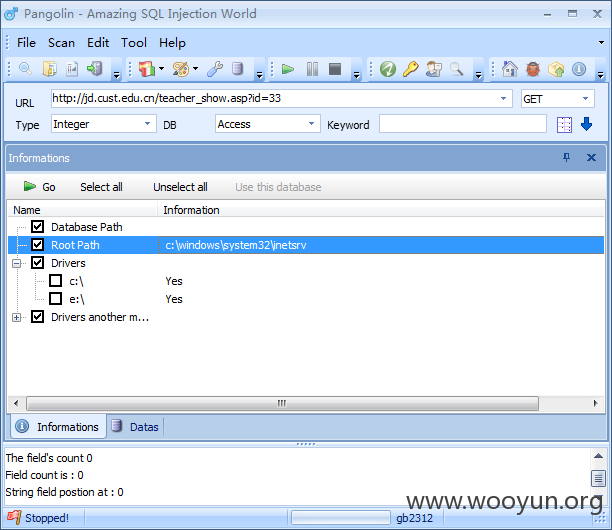Viewport: 612px width, 530px height.
Task: Pin the Informations panel
Action: pos(566,157)
